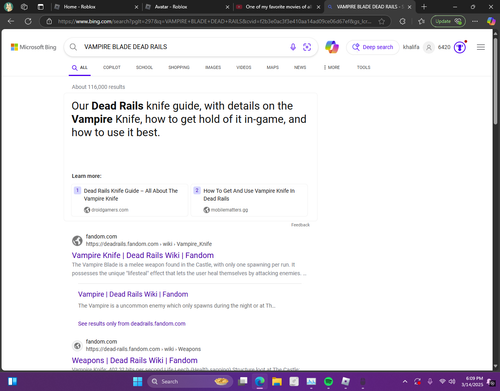Open Windows Start menu
This screenshot has width=500, height=391.
coord(137,381)
